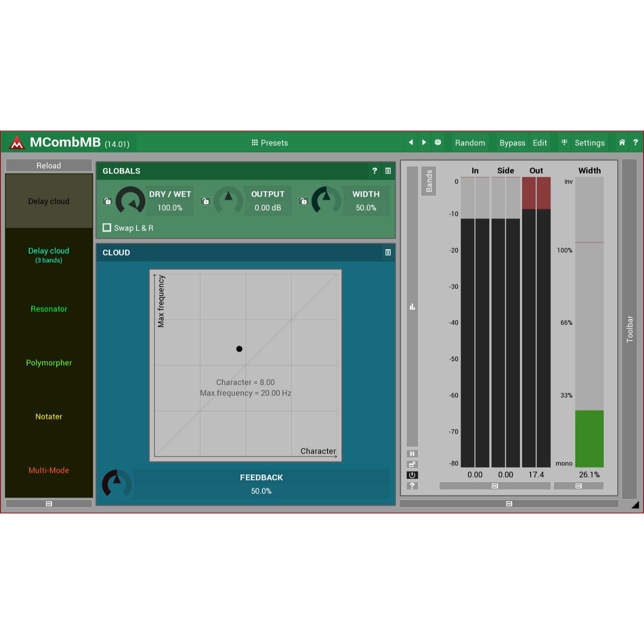
Task: Open help with the title bar question mark
Action: click(635, 142)
